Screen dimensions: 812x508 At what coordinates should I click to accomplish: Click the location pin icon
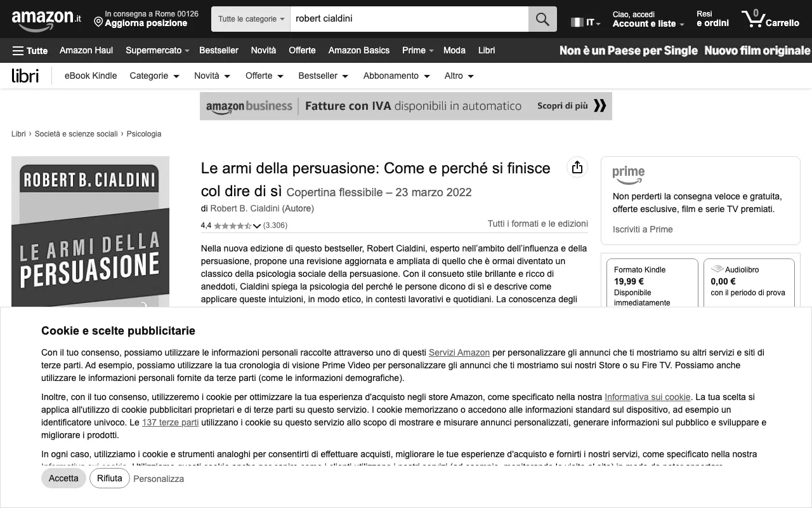pyautogui.click(x=98, y=23)
